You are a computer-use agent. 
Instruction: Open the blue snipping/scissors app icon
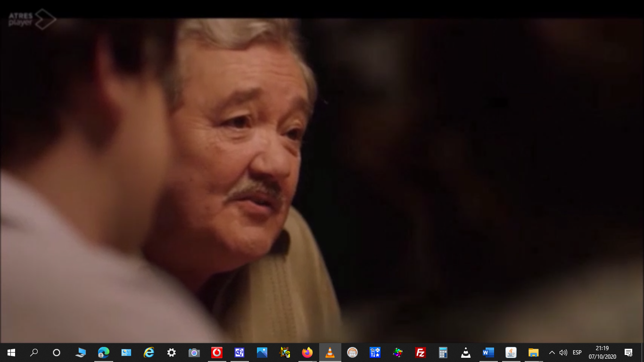pyautogui.click(x=239, y=353)
